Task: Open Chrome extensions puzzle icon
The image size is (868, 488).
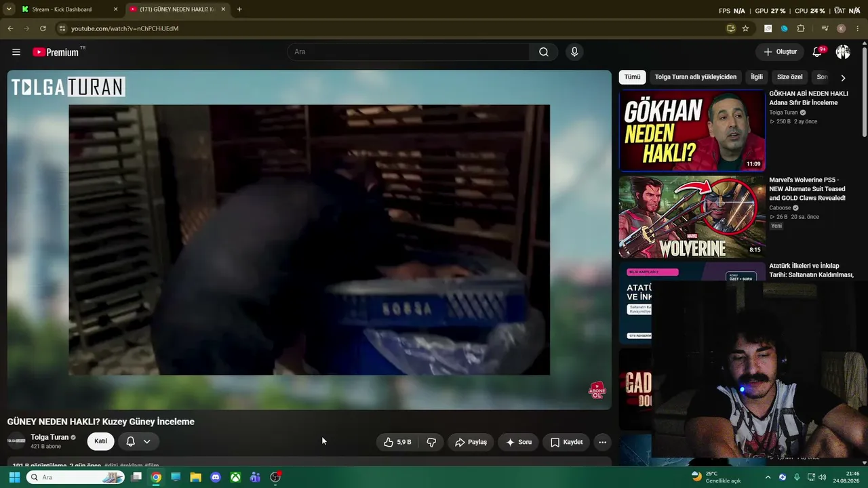Action: click(801, 28)
